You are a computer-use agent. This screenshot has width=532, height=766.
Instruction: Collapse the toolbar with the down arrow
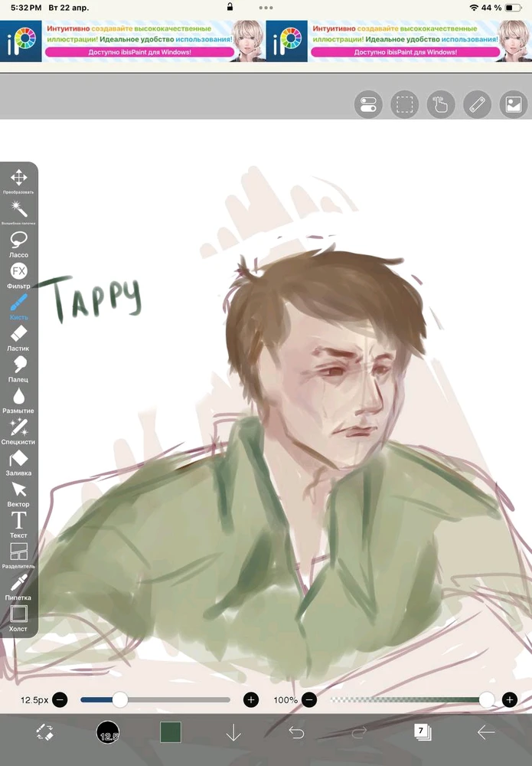pos(233,733)
